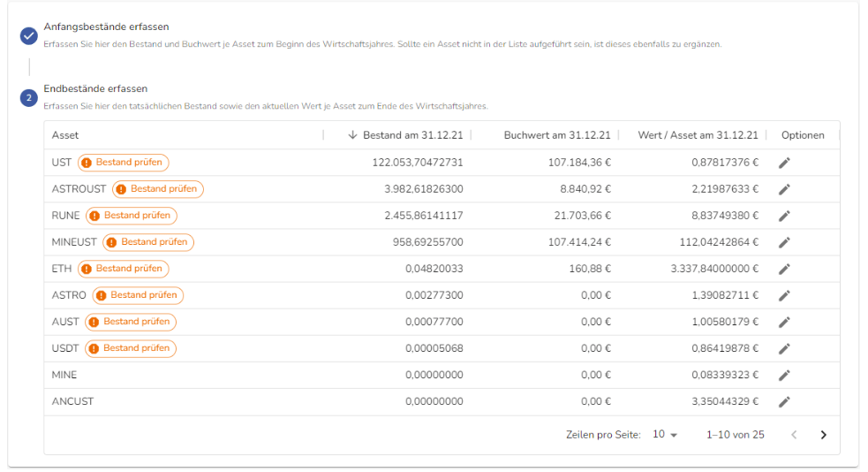Edit the AUST row with pencil icon
The width and height of the screenshot is (868, 472).
(x=784, y=323)
